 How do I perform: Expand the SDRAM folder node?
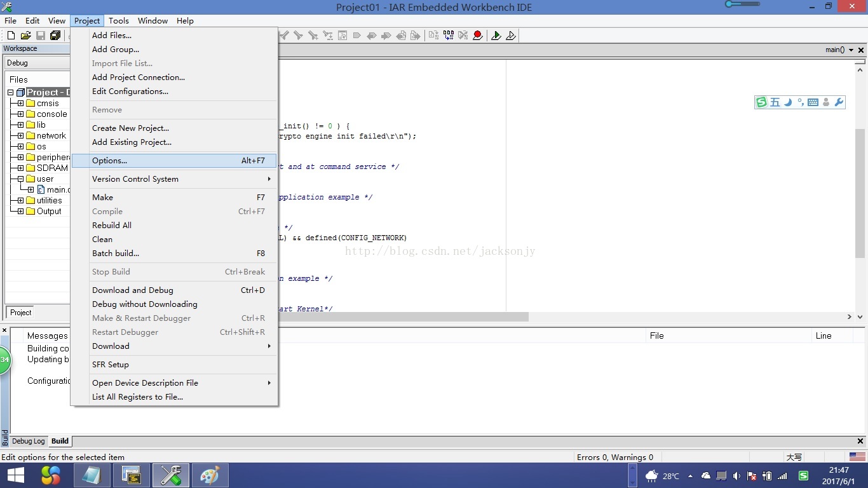pos(21,168)
